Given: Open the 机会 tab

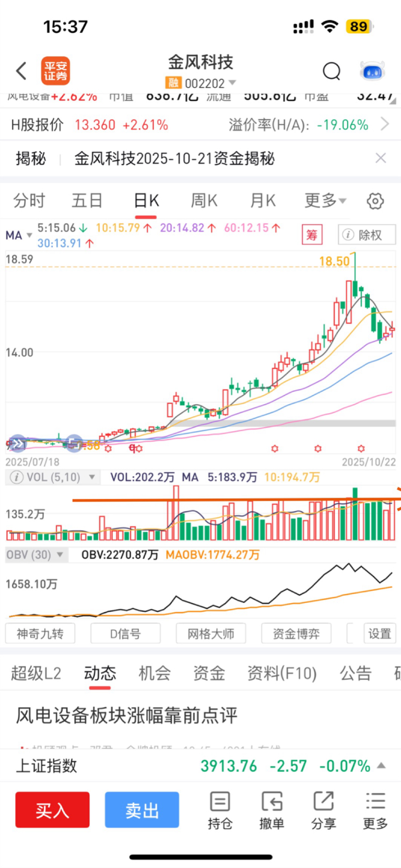Looking at the screenshot, I should click(155, 673).
